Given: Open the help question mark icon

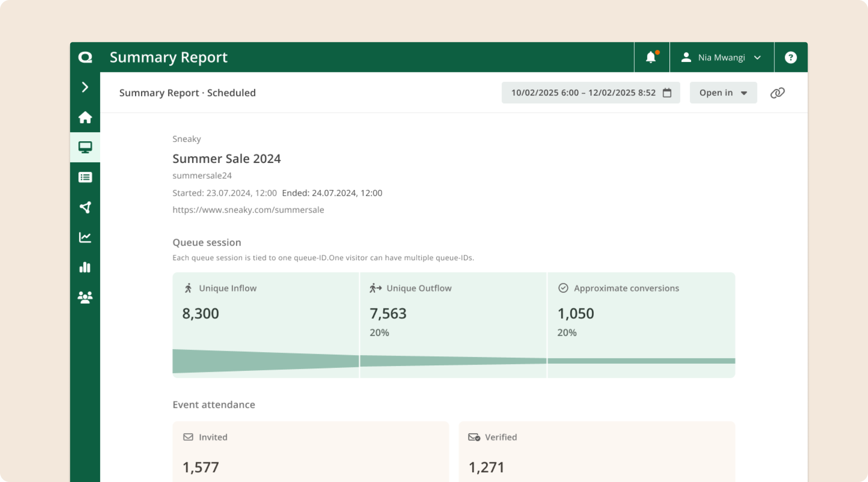Looking at the screenshot, I should coord(790,57).
